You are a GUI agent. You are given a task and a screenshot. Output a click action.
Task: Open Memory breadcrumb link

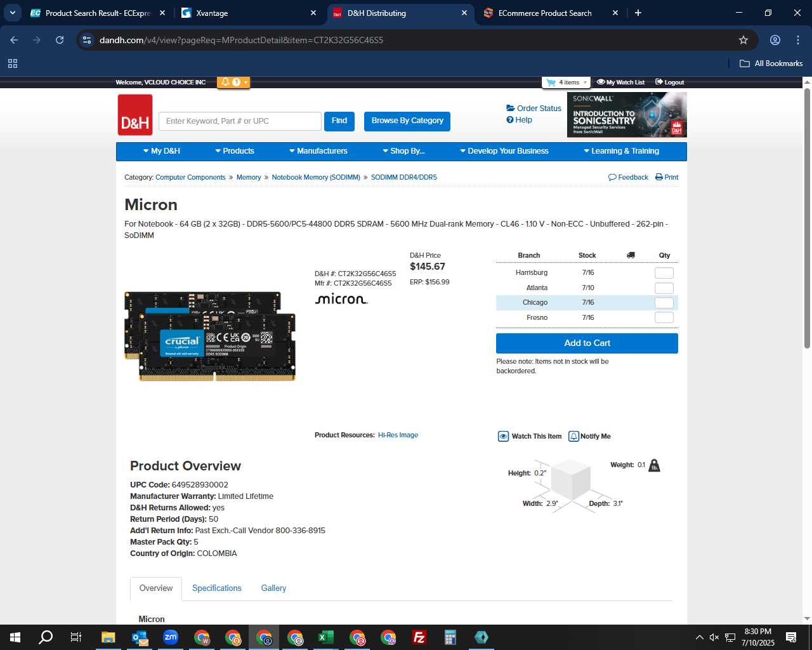[249, 178]
